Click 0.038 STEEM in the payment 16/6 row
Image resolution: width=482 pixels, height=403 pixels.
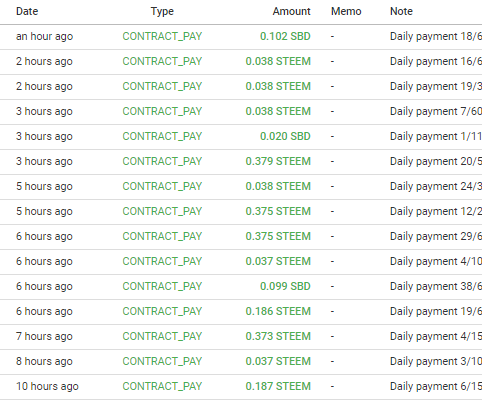pos(278,61)
